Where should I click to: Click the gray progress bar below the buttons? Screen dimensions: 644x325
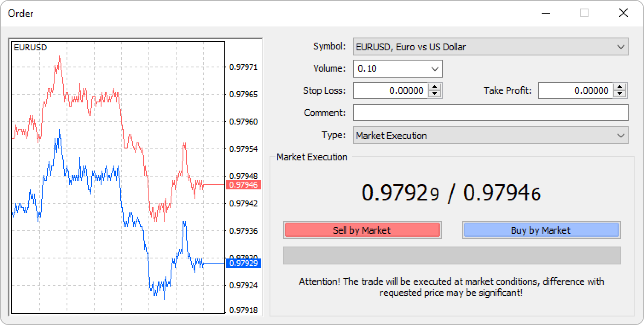point(452,255)
